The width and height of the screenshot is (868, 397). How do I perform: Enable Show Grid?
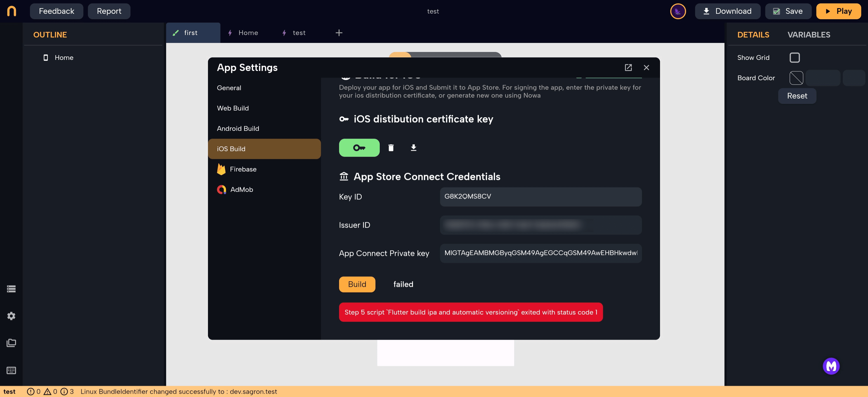point(795,58)
